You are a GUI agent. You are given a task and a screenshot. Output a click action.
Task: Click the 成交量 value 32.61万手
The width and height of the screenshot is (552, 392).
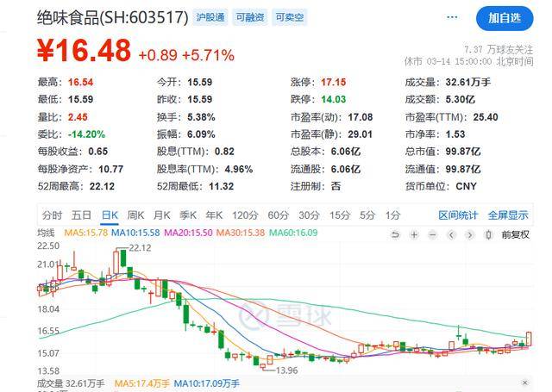click(467, 82)
